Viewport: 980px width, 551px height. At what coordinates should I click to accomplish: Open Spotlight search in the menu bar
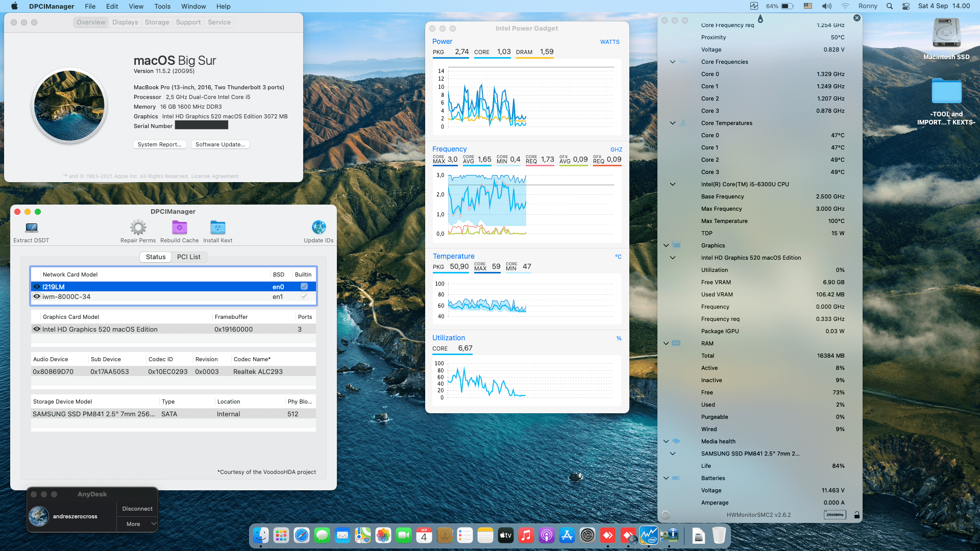tap(890, 6)
